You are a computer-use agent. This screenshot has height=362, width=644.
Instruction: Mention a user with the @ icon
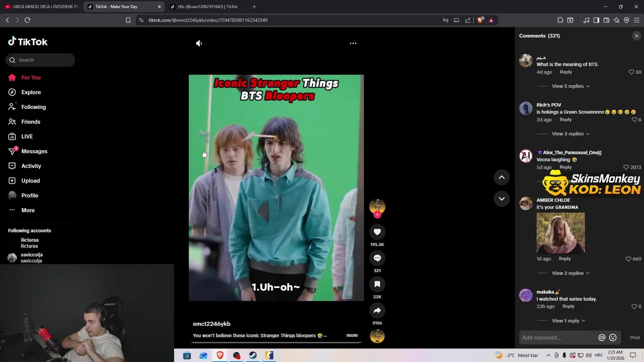[602, 337]
